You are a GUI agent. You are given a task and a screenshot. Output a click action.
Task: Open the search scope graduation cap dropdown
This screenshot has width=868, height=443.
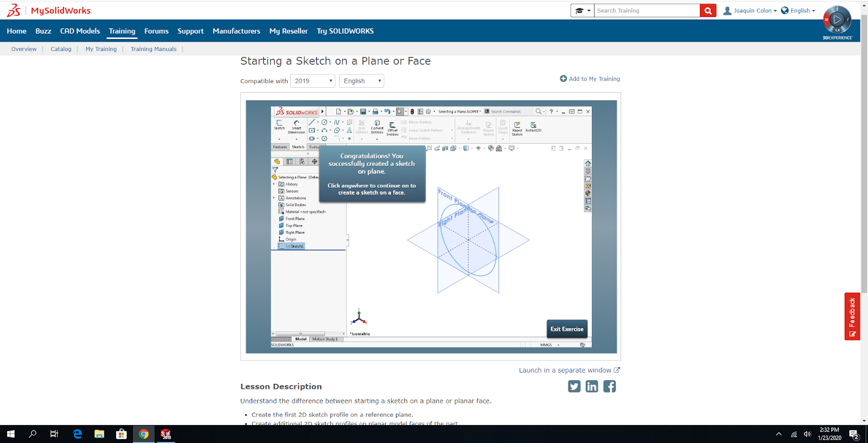(x=583, y=10)
